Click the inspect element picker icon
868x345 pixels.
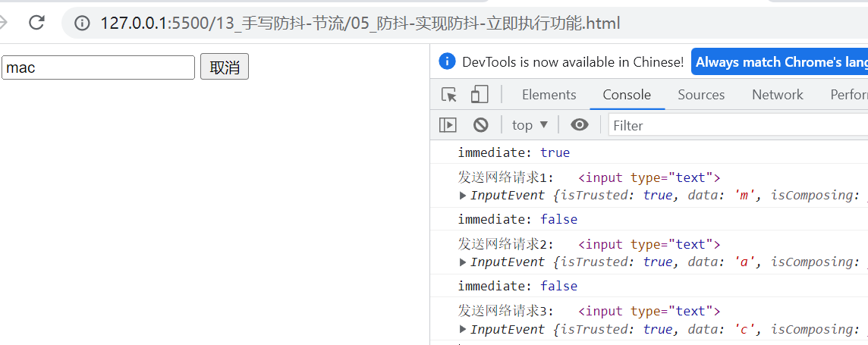(x=449, y=95)
